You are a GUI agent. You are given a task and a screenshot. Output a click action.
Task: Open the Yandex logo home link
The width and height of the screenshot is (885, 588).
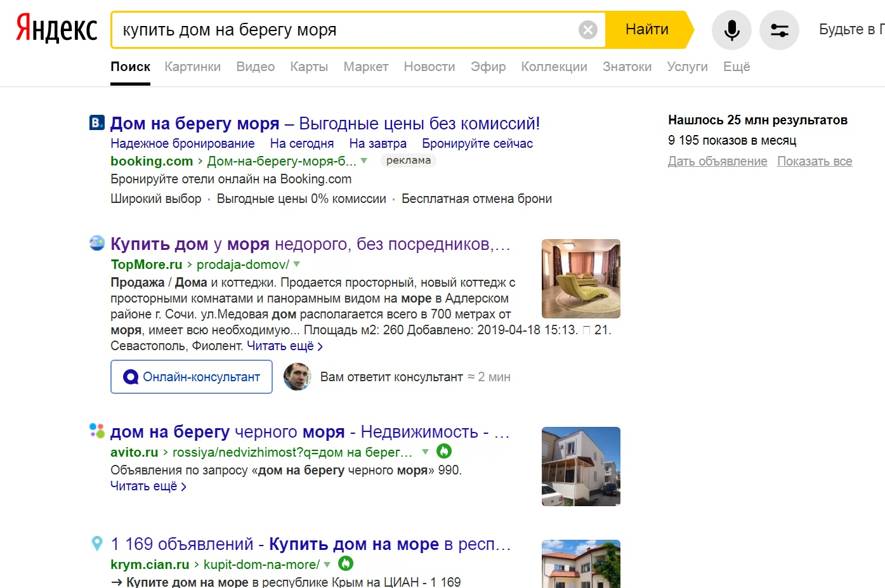56,29
